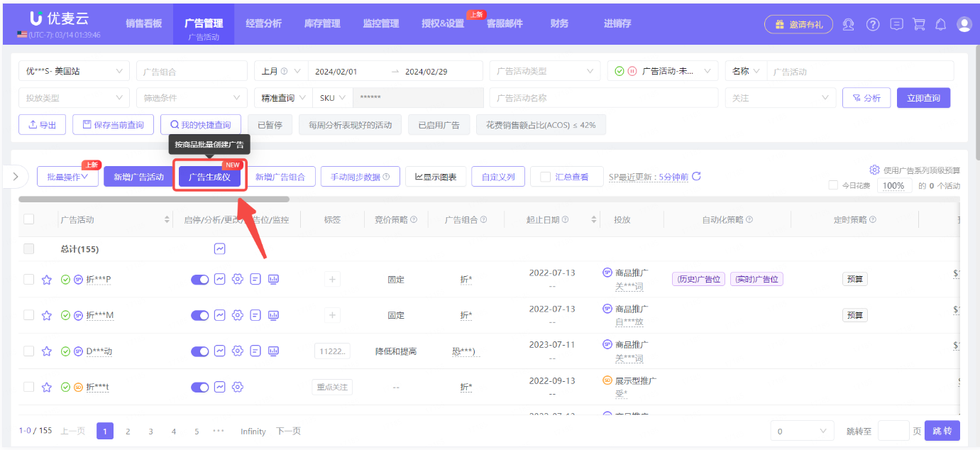Disable the 折***P campaign toggle switch
Image resolution: width=980 pixels, height=450 pixels.
point(199,279)
